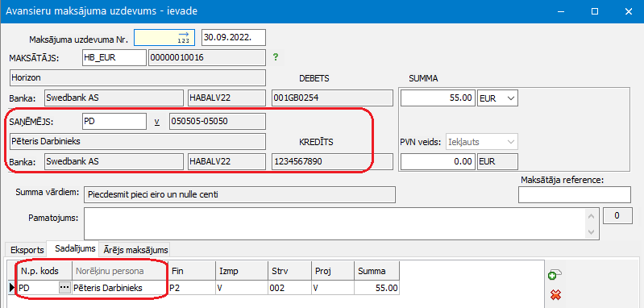Screen dimensions: 644x308
Task: Minimize the Avansieru maksājuma uzdevums window
Action: [560, 11]
